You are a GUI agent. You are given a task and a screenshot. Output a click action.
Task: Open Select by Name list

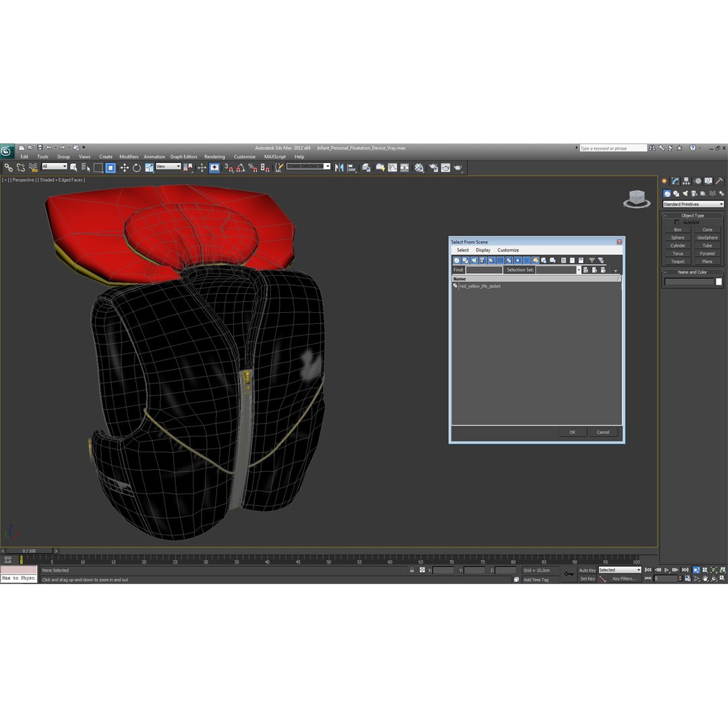click(x=86, y=168)
